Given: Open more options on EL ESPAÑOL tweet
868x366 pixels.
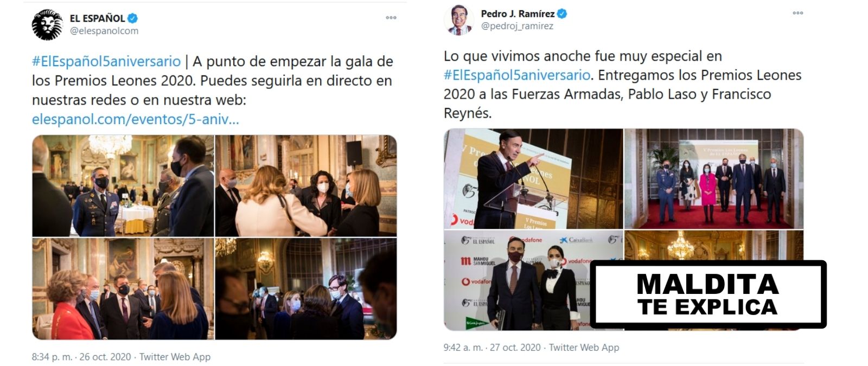Looking at the screenshot, I should (391, 18).
